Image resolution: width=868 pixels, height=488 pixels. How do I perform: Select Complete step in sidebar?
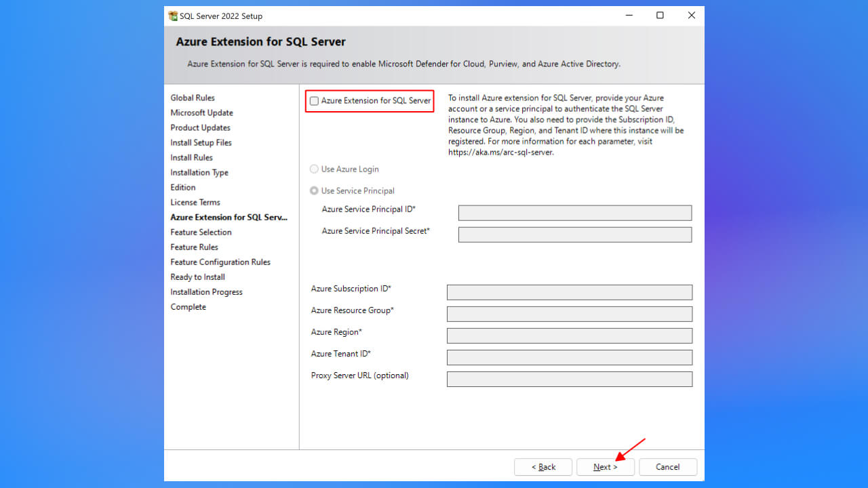pos(188,306)
